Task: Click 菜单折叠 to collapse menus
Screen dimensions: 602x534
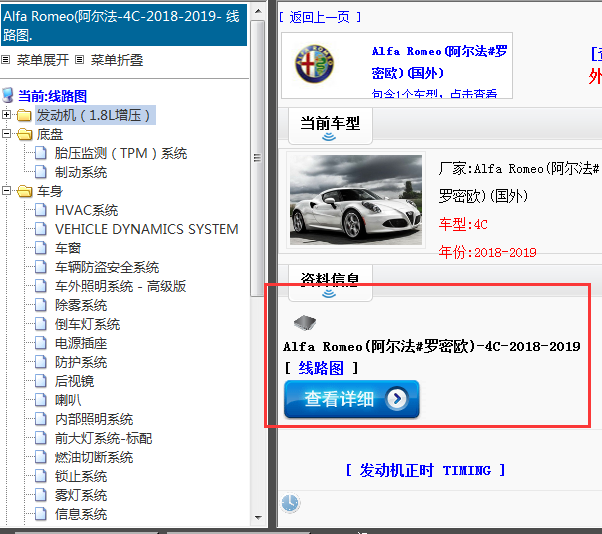Action: pos(117,60)
